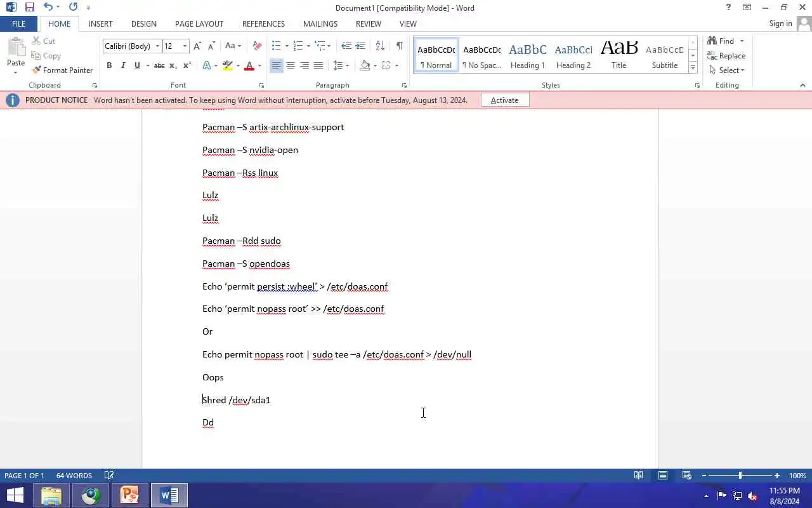
Task: Zoom in with the plus button
Action: pyautogui.click(x=776, y=475)
